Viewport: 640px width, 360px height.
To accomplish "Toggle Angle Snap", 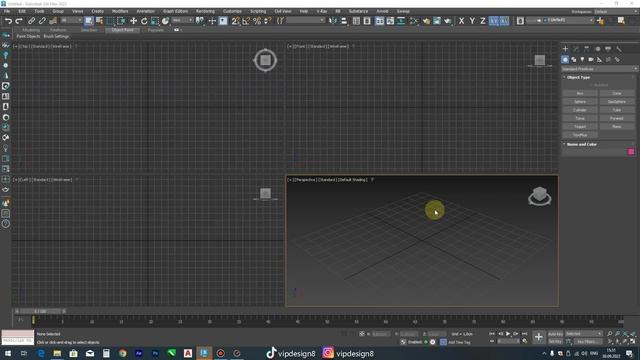I will click(x=246, y=21).
